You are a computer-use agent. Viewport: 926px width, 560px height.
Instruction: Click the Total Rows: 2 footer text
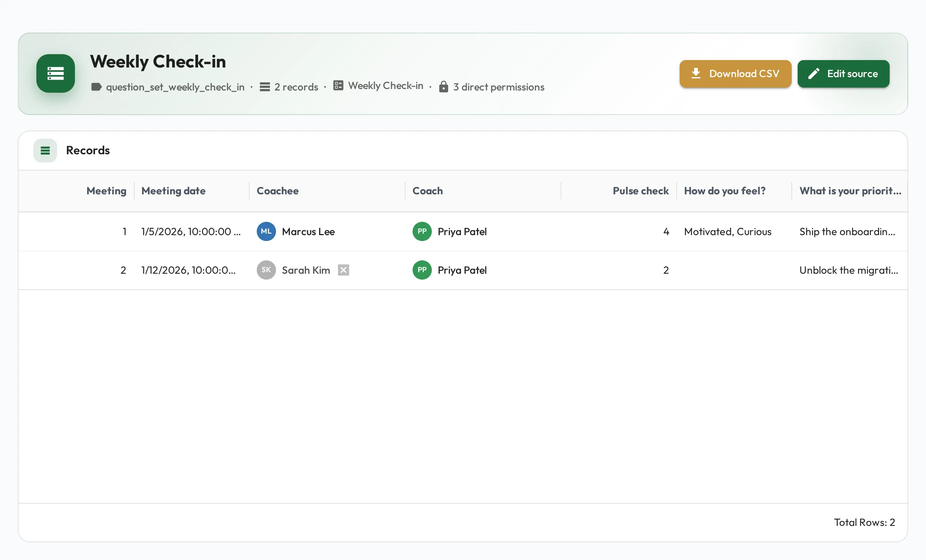(864, 522)
